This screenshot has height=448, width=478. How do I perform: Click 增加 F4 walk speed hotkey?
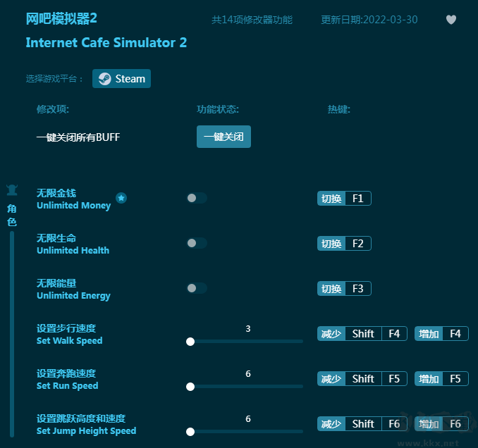point(441,334)
